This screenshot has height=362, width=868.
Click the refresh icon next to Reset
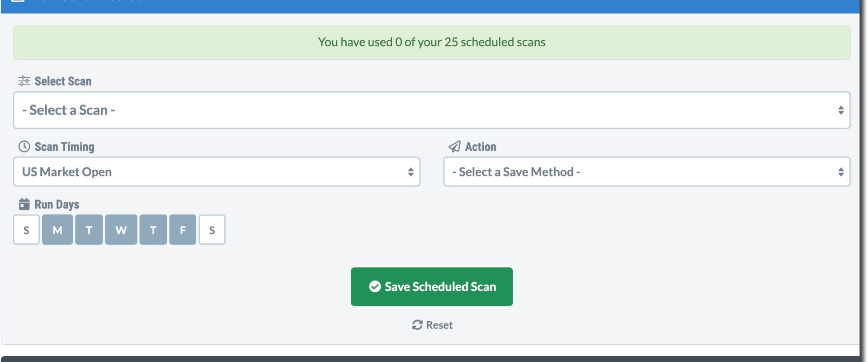[x=417, y=325]
